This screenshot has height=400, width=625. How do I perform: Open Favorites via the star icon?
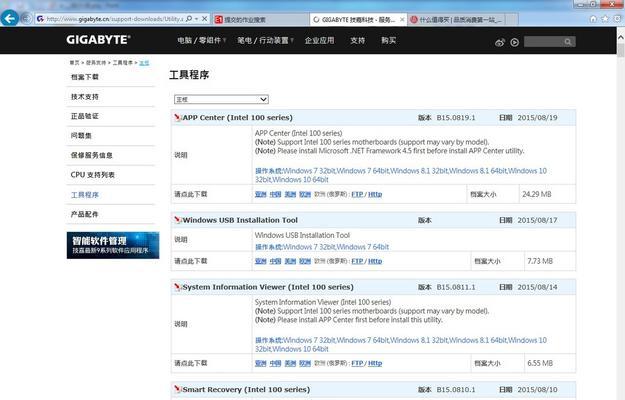[x=605, y=19]
